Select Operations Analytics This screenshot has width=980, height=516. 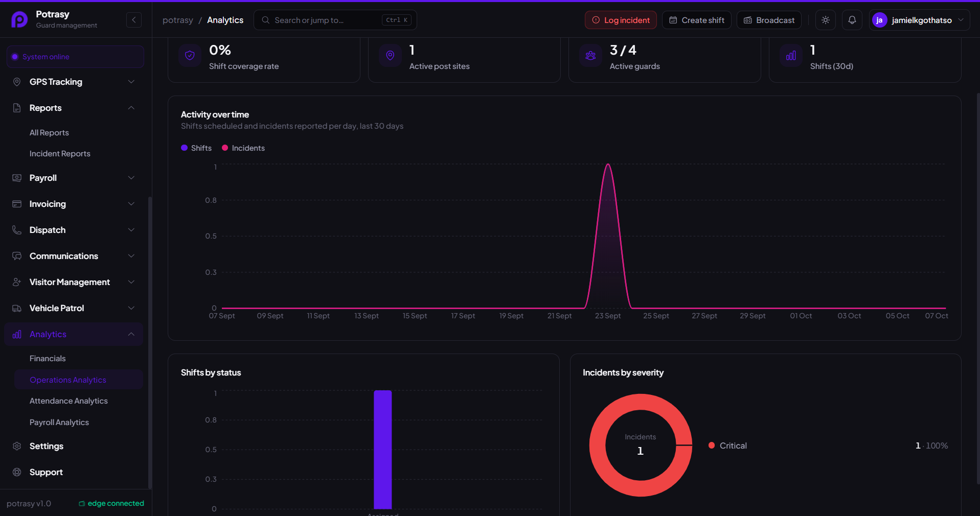coord(79,380)
